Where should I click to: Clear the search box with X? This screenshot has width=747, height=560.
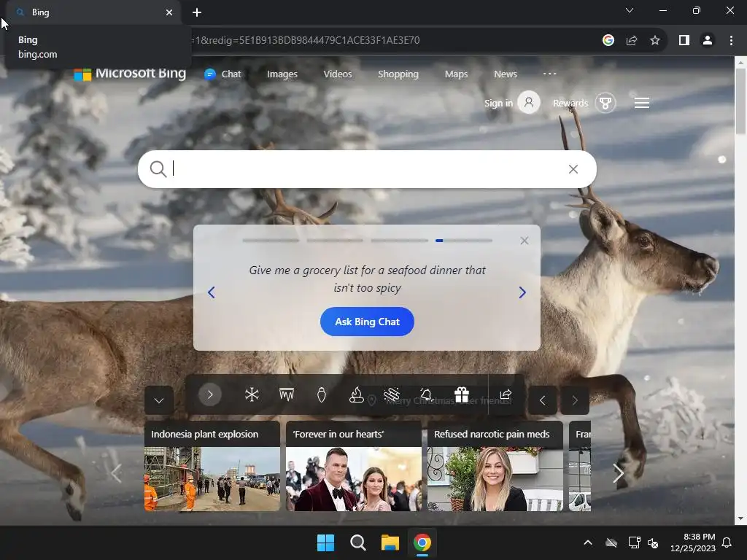[573, 169]
